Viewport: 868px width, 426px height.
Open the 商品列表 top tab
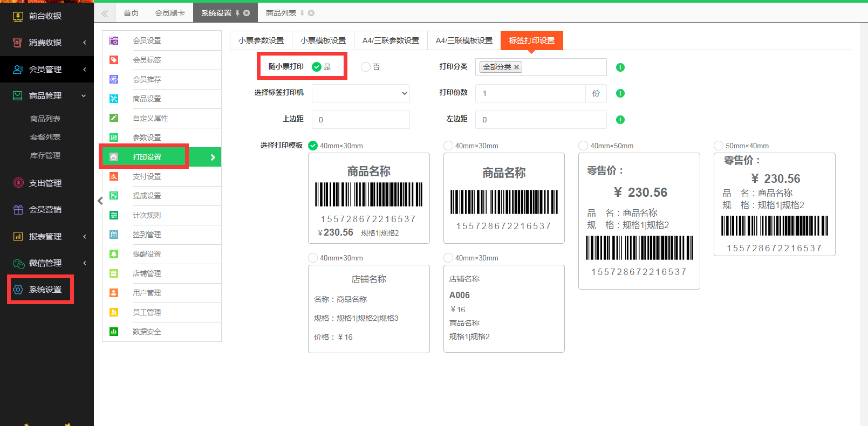[x=281, y=13]
